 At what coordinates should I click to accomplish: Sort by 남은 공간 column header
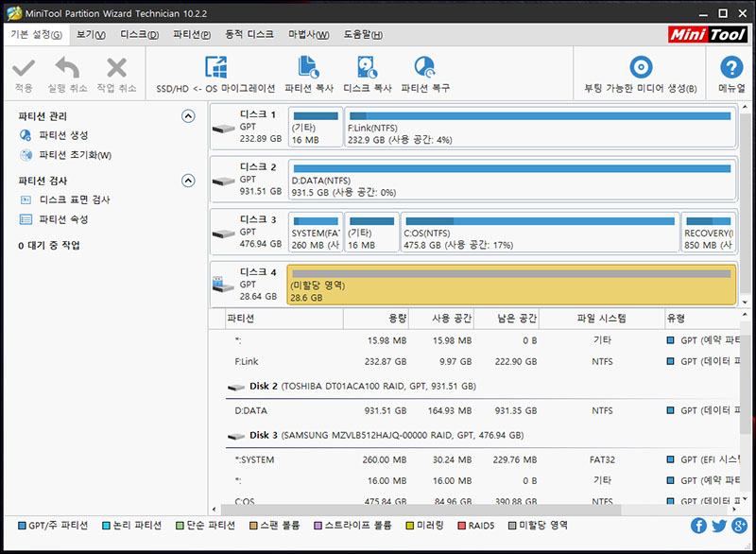coord(507,319)
